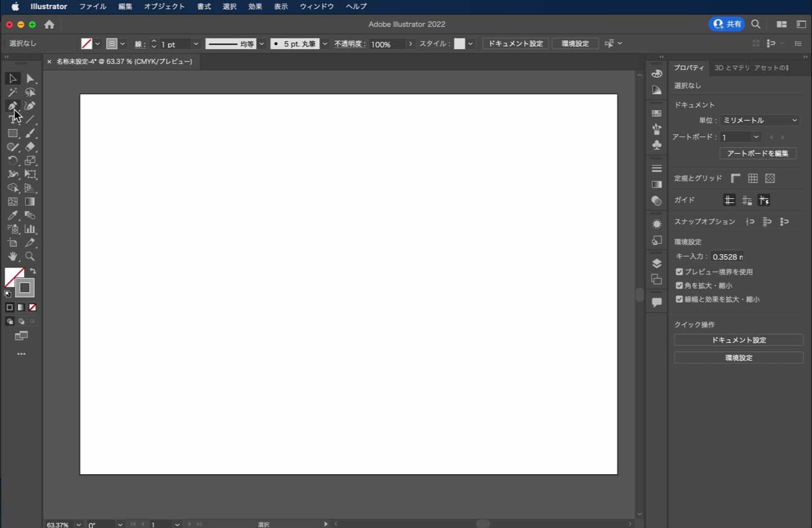Viewport: 812px width, 528px height.
Task: Select the Hand tool for panning
Action: (x=13, y=257)
